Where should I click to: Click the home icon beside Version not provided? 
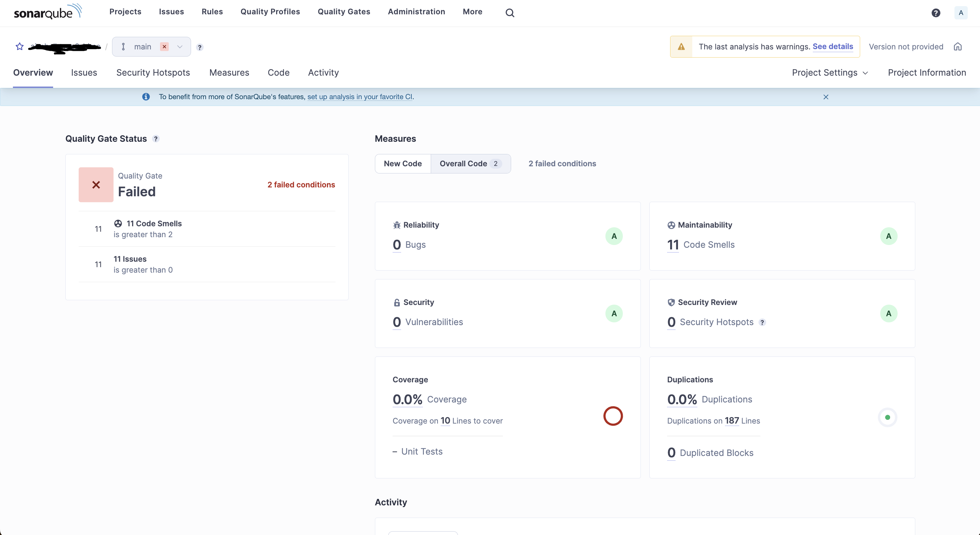pyautogui.click(x=958, y=46)
